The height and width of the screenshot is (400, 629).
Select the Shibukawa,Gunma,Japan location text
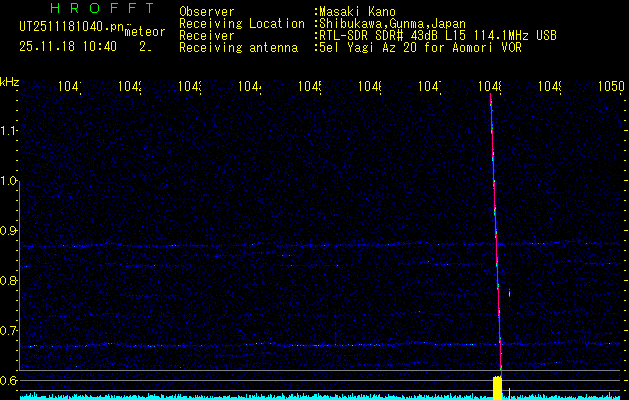coord(392,23)
